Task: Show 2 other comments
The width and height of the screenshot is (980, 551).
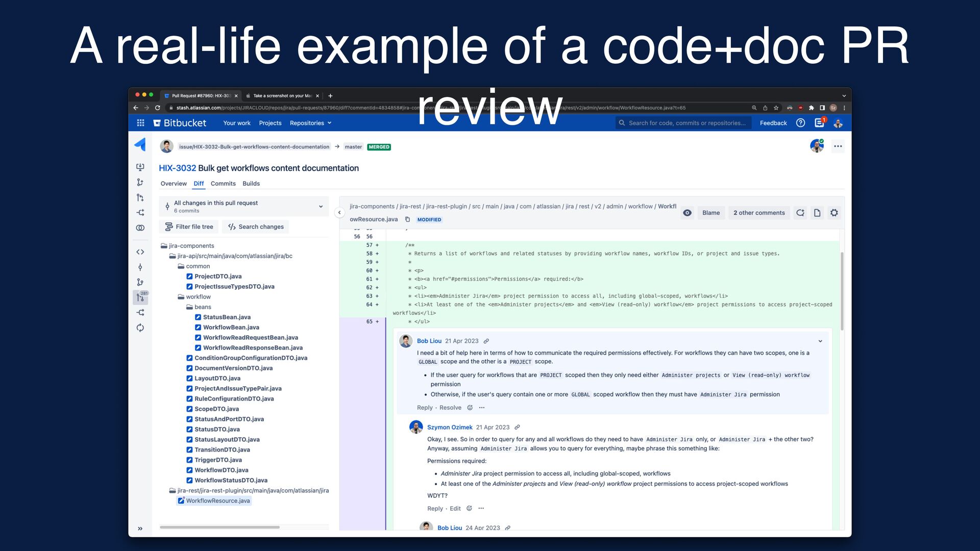Action: (x=759, y=213)
